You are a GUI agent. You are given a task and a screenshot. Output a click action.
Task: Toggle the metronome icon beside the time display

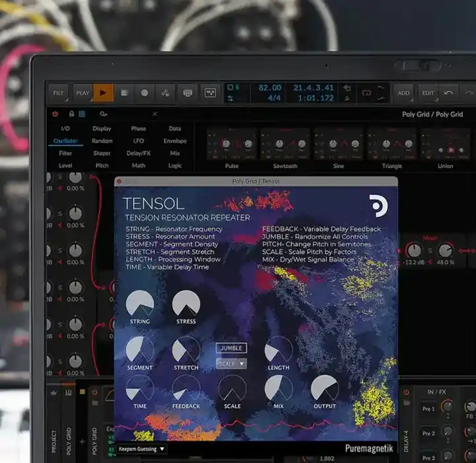tap(346, 98)
